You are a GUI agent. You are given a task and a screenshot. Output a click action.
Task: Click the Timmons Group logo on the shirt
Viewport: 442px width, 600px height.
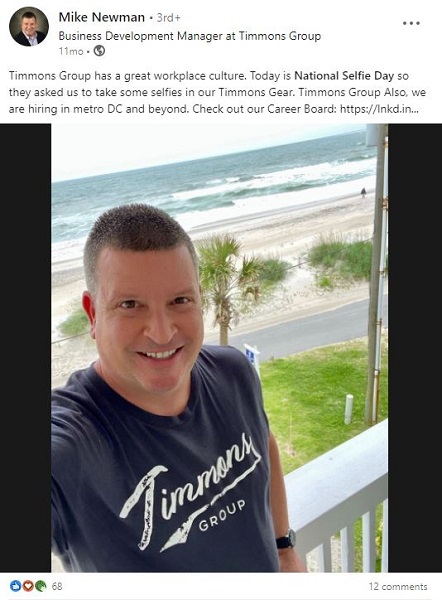[189, 494]
